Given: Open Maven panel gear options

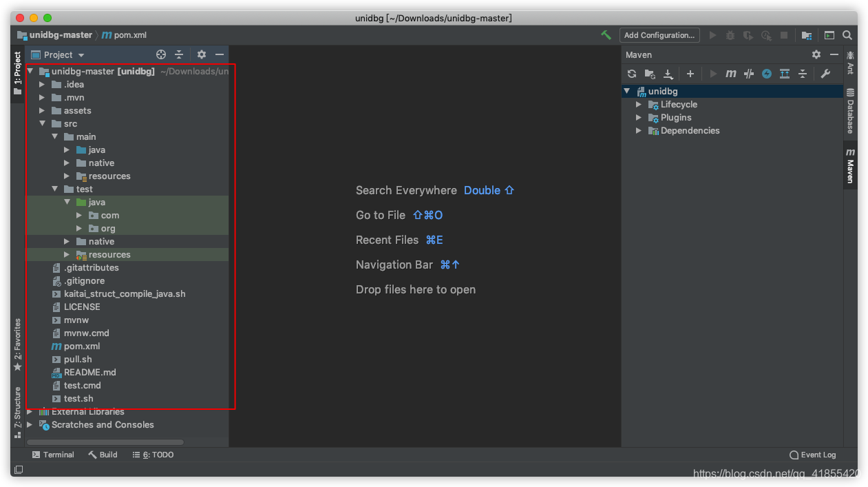Looking at the screenshot, I should [x=816, y=54].
